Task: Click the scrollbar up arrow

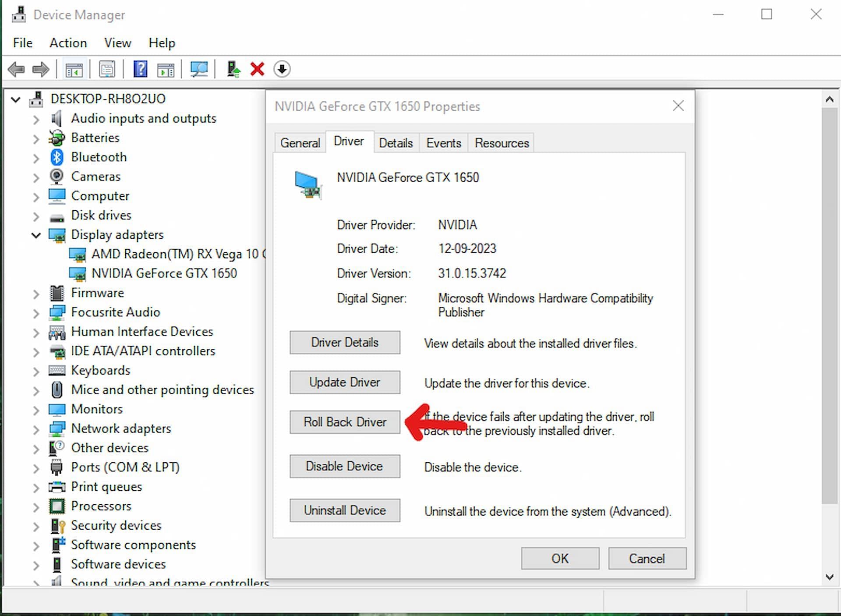Action: point(829,99)
